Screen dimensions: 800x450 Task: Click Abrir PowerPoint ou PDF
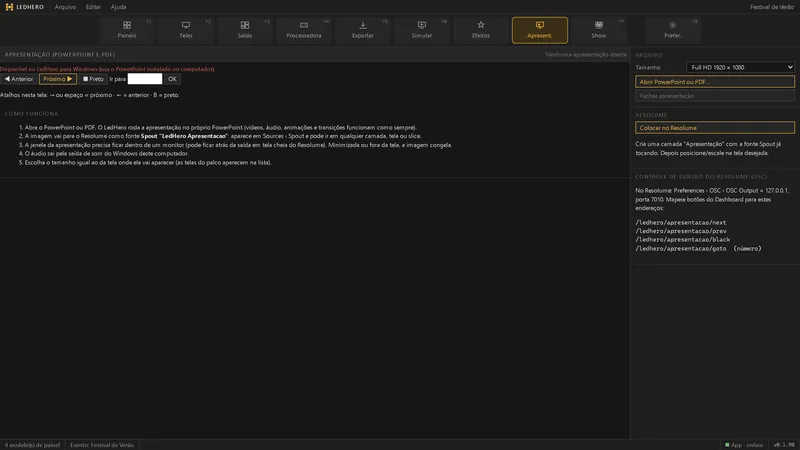pyautogui.click(x=715, y=82)
